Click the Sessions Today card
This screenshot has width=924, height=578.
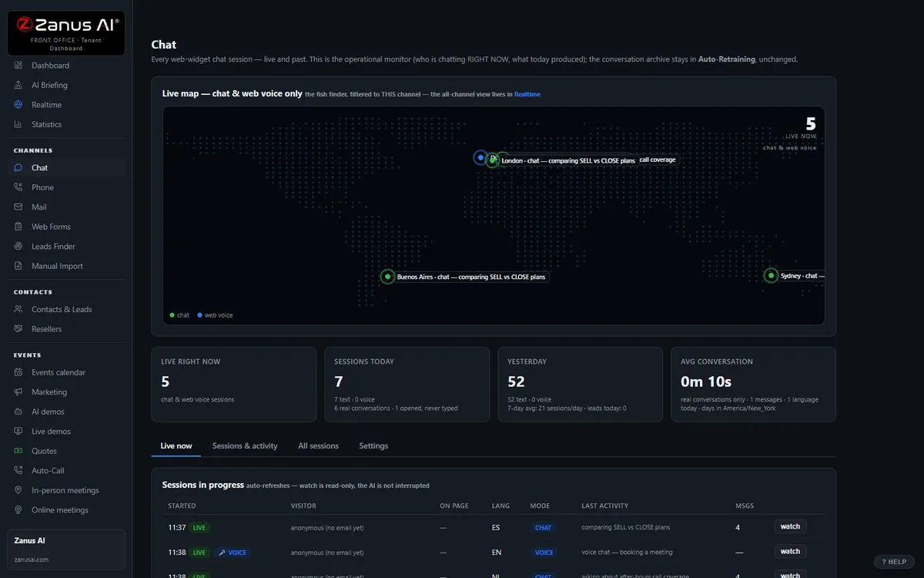[407, 384]
